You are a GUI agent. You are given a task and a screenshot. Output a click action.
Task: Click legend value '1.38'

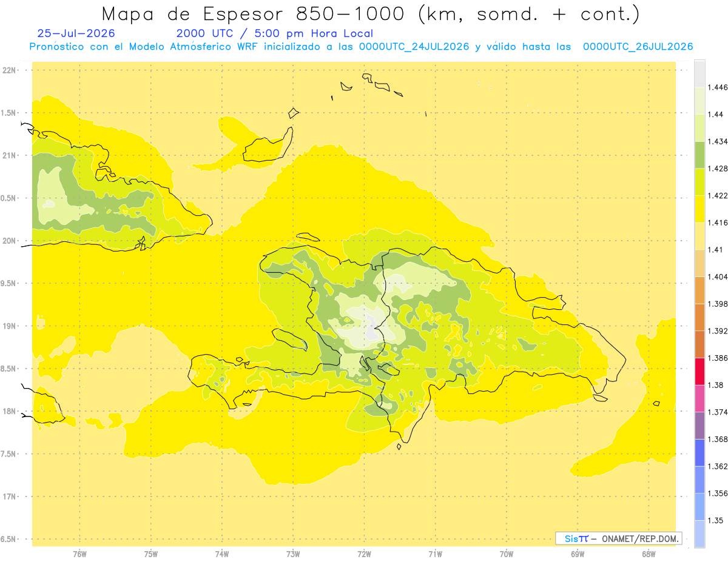[x=716, y=385]
